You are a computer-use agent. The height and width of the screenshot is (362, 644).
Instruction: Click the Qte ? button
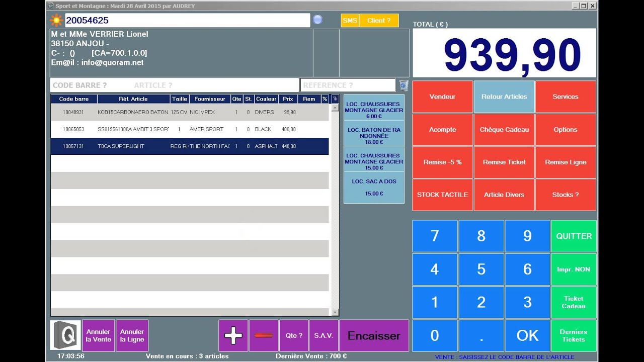click(294, 335)
